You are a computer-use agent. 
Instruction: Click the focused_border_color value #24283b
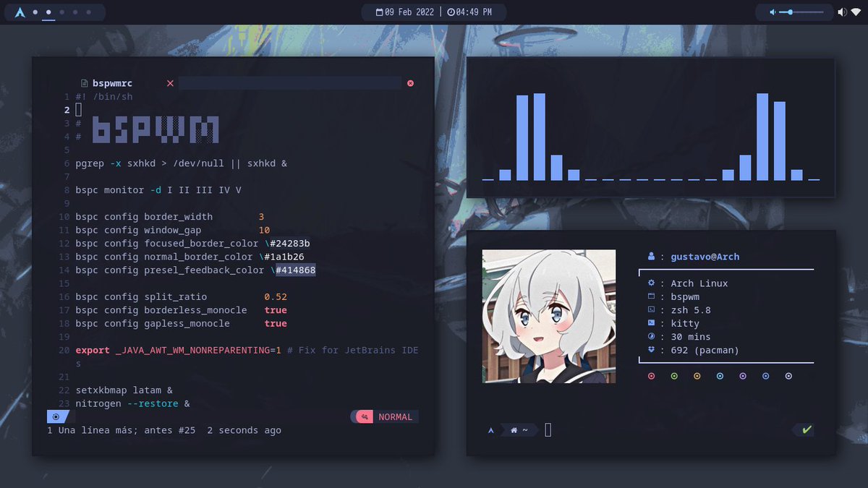(x=289, y=243)
